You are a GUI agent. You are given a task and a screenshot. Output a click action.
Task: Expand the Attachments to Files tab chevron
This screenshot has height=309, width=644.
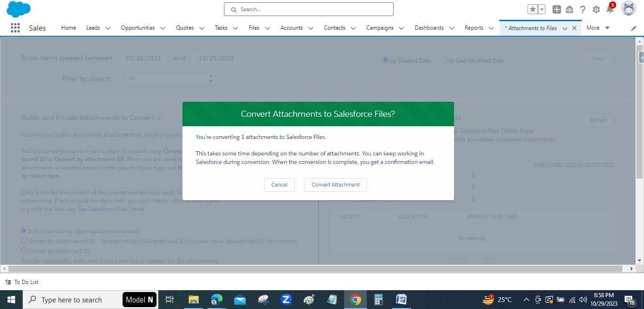pos(565,28)
